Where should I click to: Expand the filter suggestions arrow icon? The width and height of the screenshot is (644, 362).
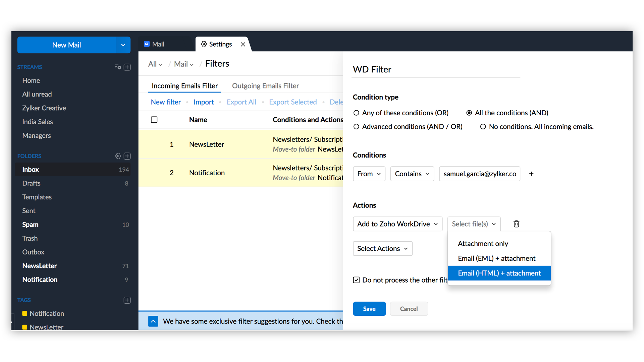153,321
